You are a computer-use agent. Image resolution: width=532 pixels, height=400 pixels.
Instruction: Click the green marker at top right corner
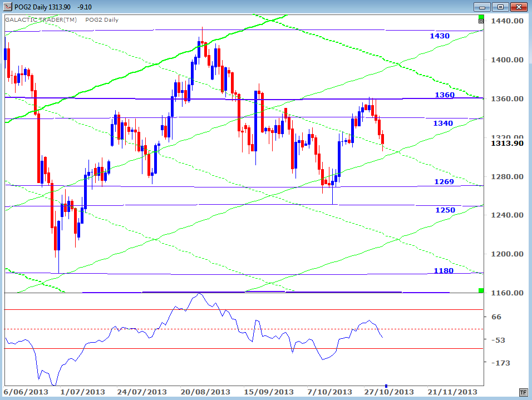click(481, 17)
